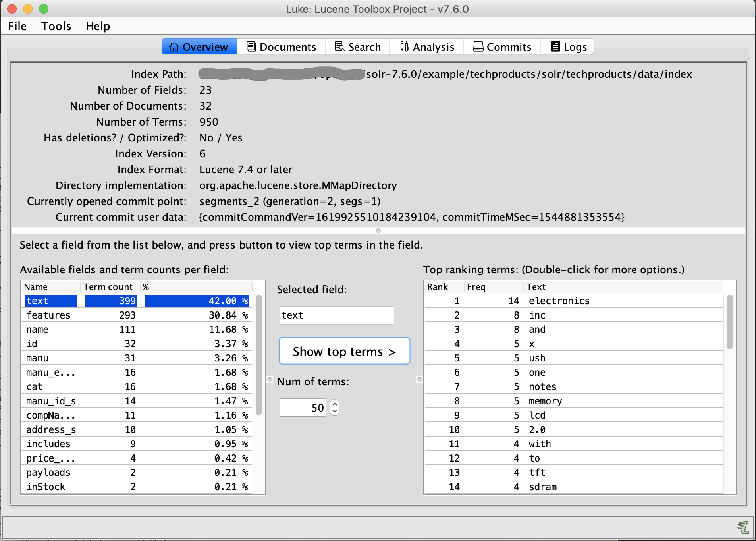Select the term 'and' row
This screenshot has width=756, height=541.
tap(574, 329)
